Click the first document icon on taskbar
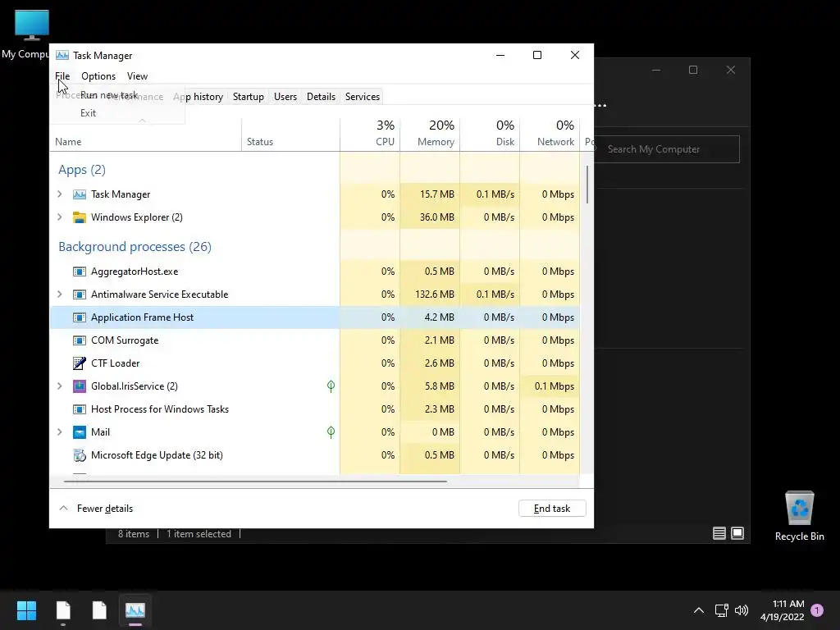840x630 pixels. point(63,610)
